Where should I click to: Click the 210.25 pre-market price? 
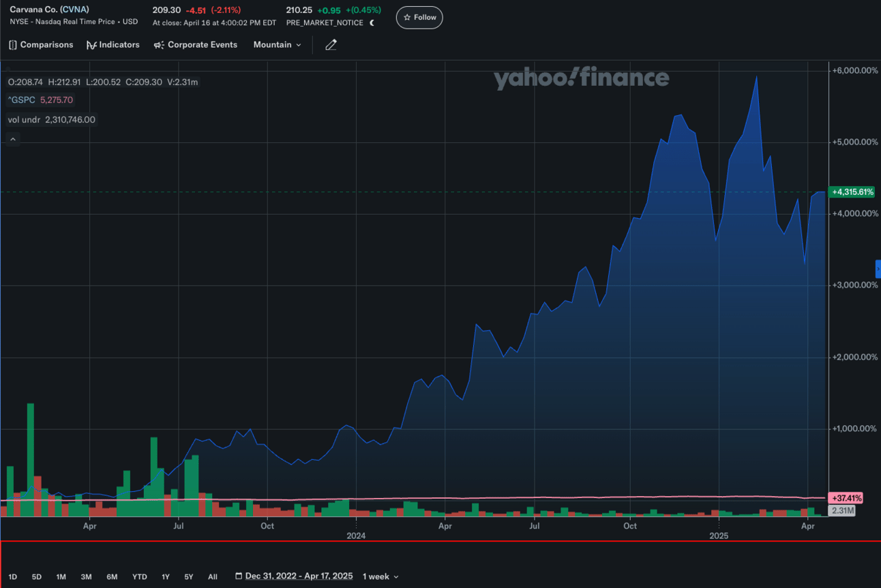[x=299, y=10]
